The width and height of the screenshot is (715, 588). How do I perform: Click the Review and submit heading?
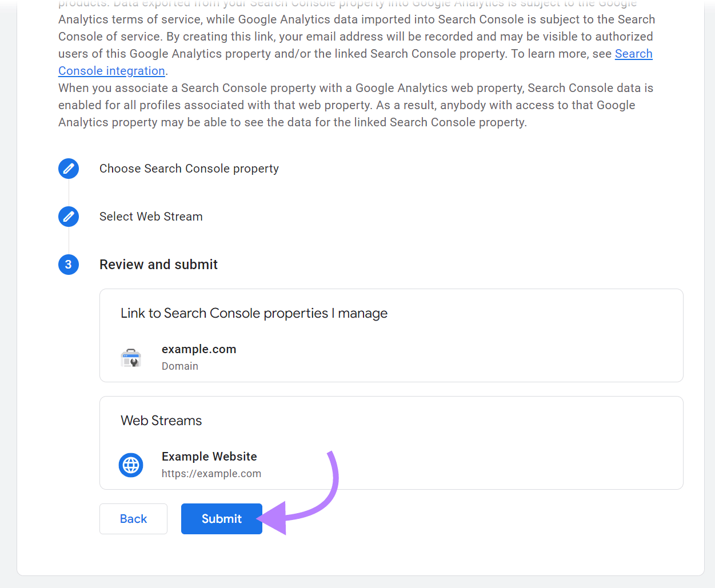158,265
